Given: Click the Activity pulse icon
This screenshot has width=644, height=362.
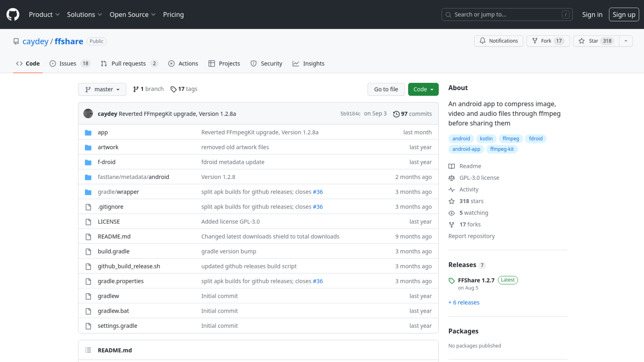Looking at the screenshot, I should click(452, 190).
